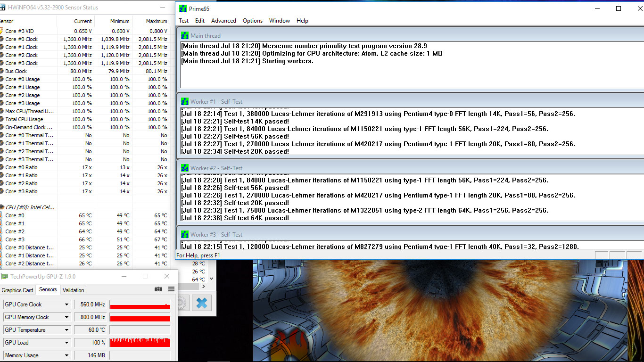This screenshot has height=362, width=644.
Task: Click the Main thread window title bar
Action: pyautogui.click(x=411, y=35)
